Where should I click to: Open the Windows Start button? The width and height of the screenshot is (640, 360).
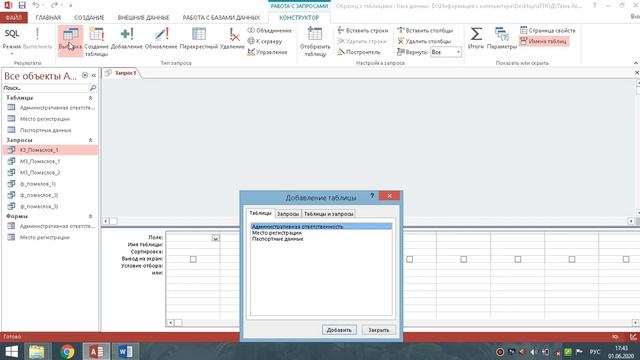(11, 351)
